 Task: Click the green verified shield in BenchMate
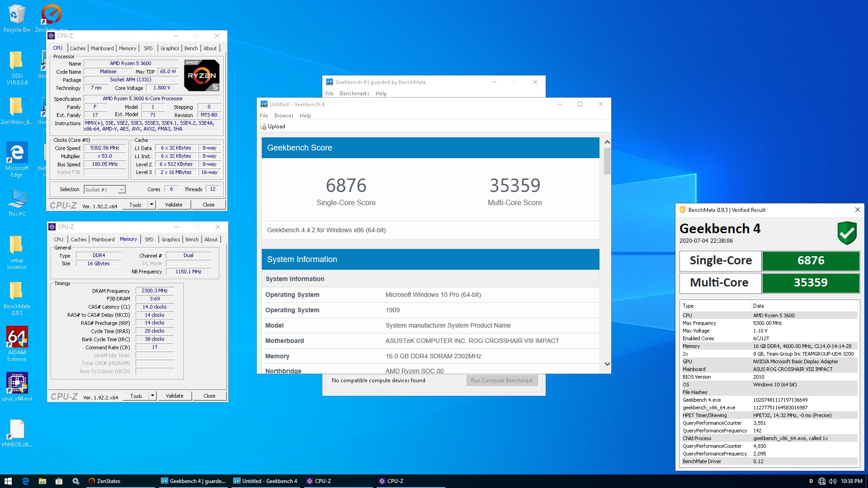coord(847,233)
